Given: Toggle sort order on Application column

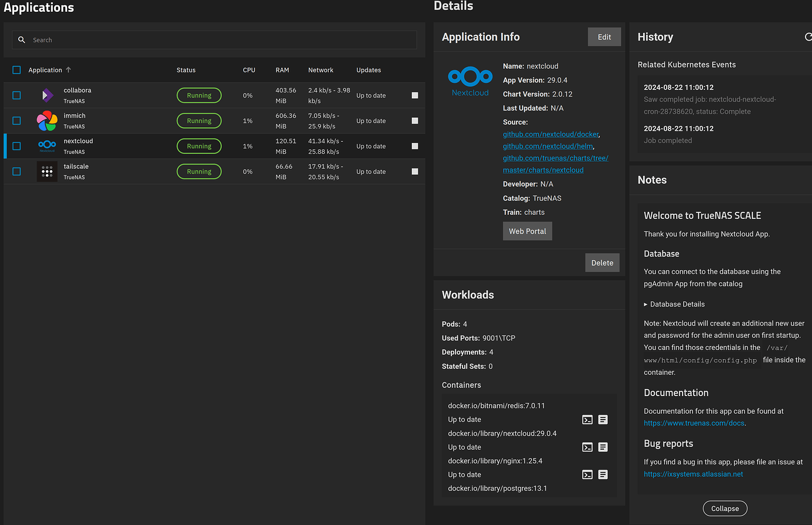Looking at the screenshot, I should pyautogui.click(x=66, y=69).
